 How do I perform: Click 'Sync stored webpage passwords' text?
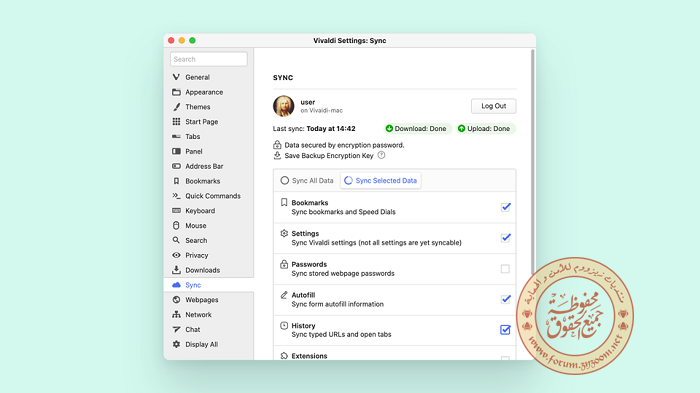click(343, 273)
